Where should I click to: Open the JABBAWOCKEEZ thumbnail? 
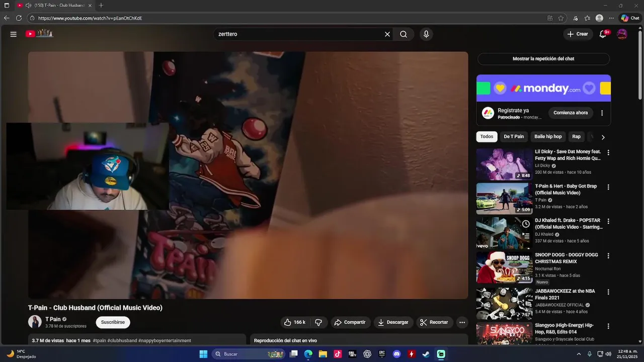[x=504, y=304]
